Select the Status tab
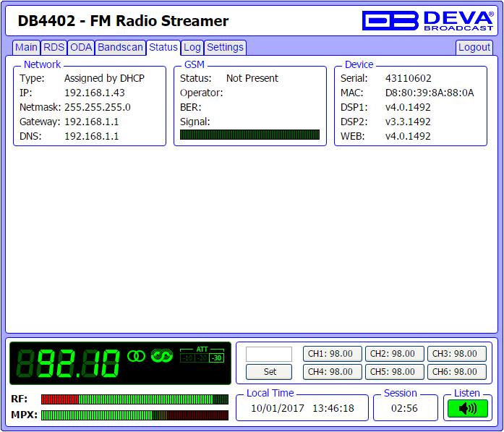This screenshot has width=504, height=432. 163,48
